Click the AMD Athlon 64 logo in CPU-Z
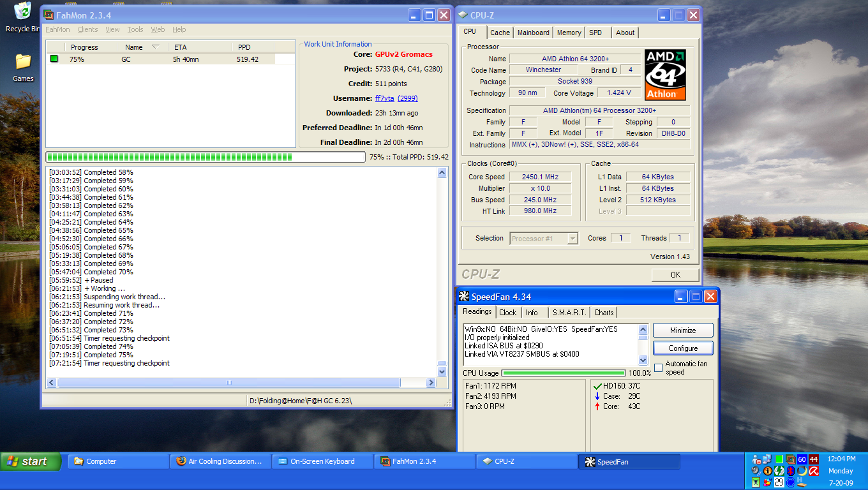The width and height of the screenshot is (868, 490). pos(665,75)
